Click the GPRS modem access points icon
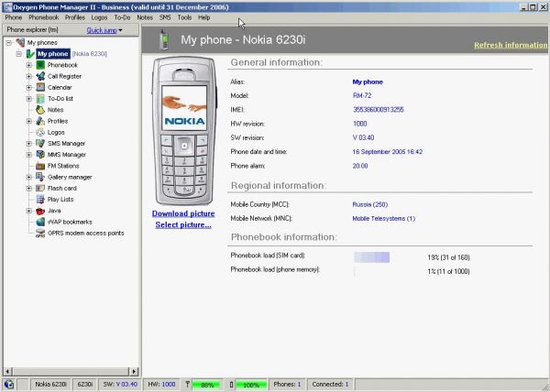The height and width of the screenshot is (392, 550). click(x=40, y=233)
